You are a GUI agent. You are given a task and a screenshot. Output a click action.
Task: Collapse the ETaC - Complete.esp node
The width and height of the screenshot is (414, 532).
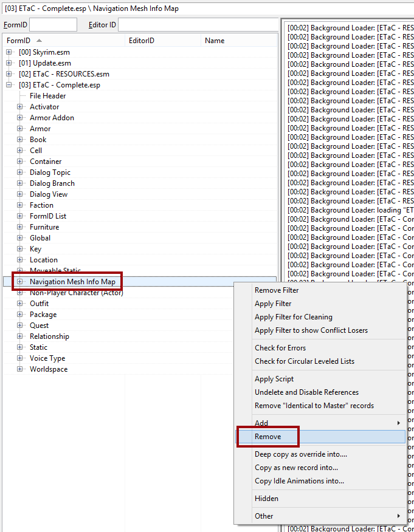(x=9, y=85)
